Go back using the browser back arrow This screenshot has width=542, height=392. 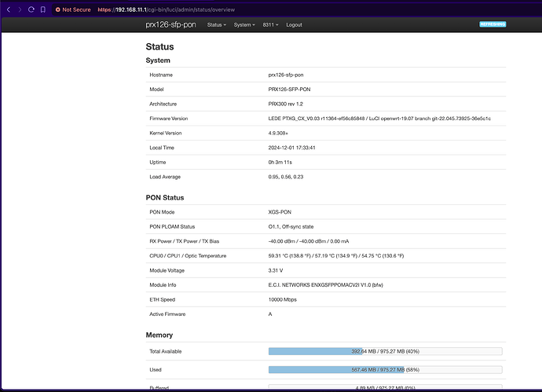(9, 9)
